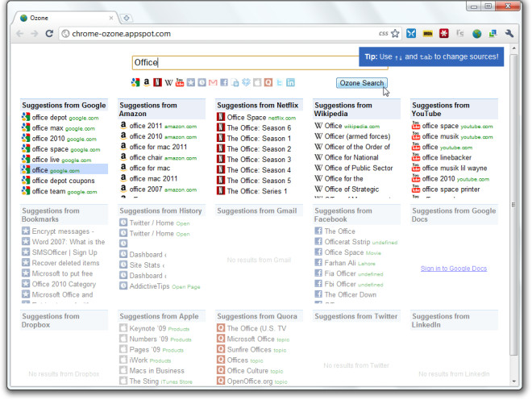This screenshot has width=532, height=400.
Task: Open 'office depot' Google suggestion
Action: tap(64, 118)
